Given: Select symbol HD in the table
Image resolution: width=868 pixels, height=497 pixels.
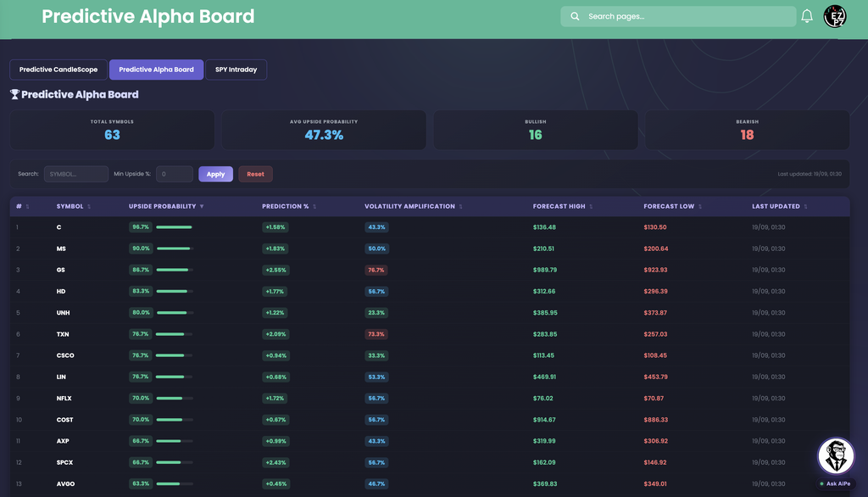Looking at the screenshot, I should pyautogui.click(x=61, y=292).
